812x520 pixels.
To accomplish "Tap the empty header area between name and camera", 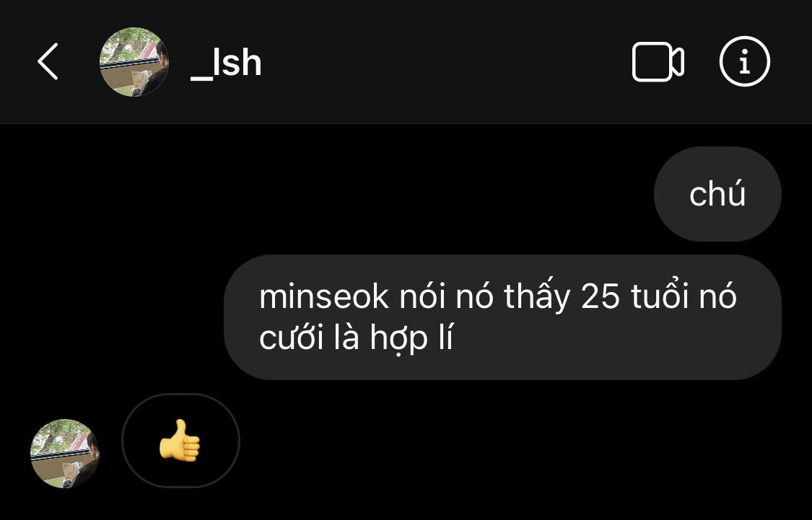I will tap(445, 61).
